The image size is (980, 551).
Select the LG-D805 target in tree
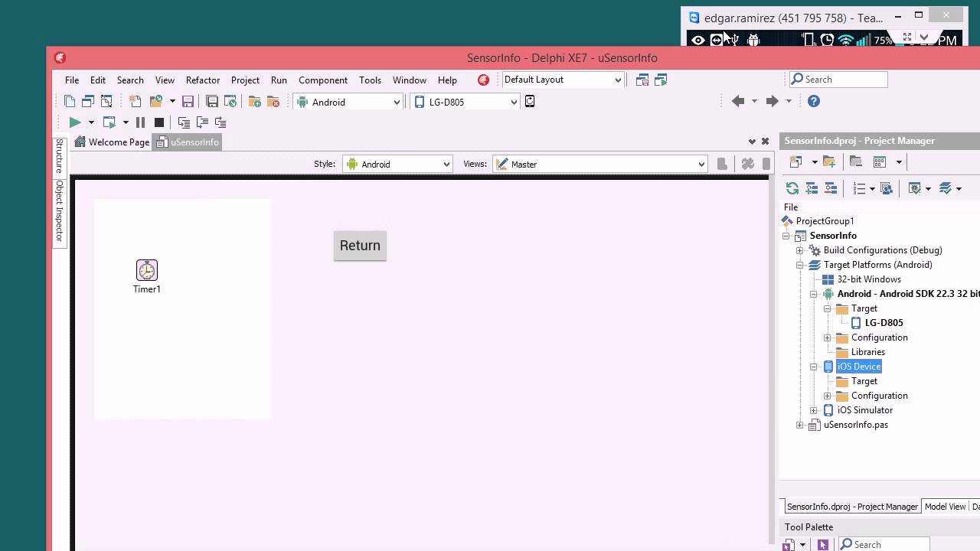pos(884,323)
